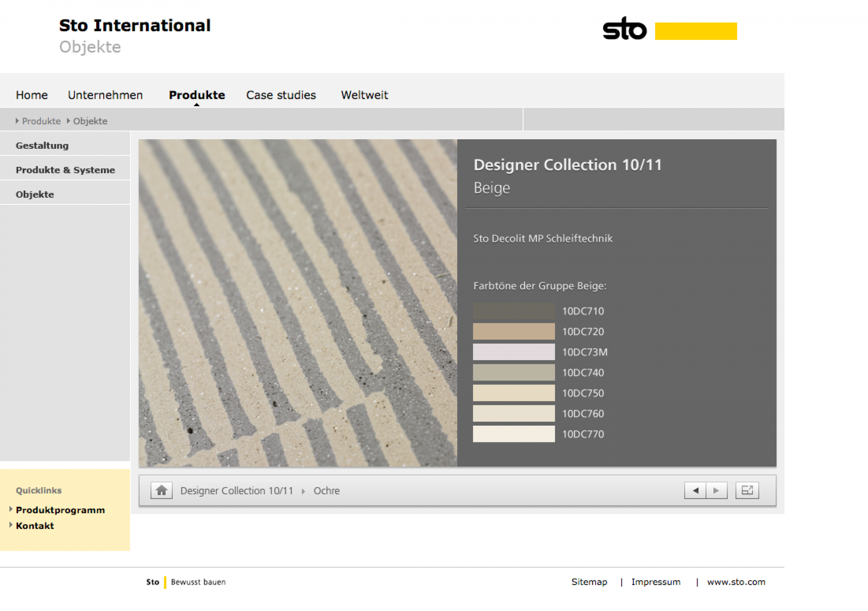Open Weltweit navigation item
868x611 pixels.
(364, 95)
